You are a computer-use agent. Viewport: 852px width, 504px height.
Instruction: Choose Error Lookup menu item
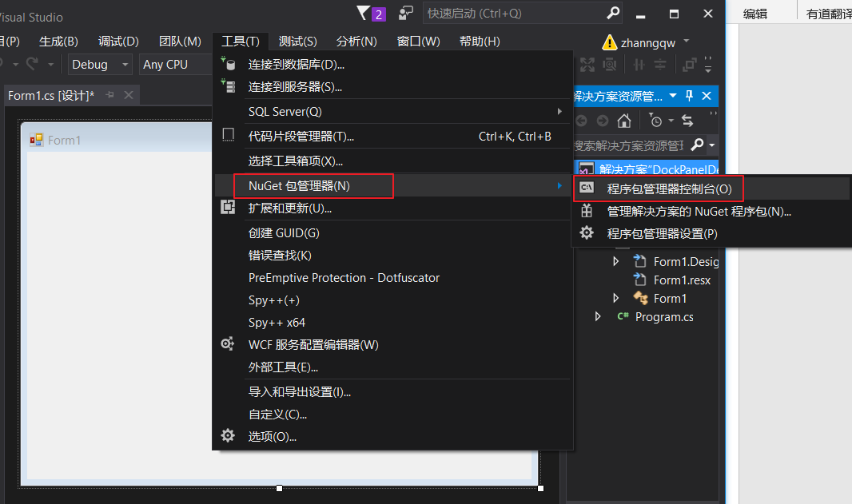392,256
